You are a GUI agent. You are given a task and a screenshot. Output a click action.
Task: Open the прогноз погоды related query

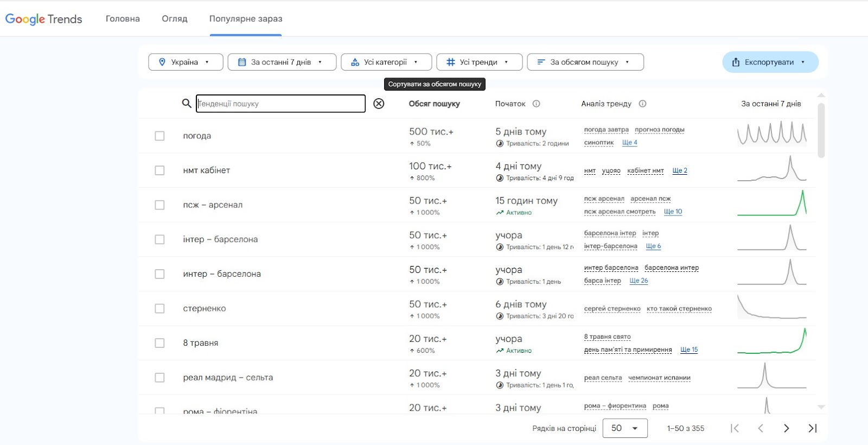[x=660, y=130]
